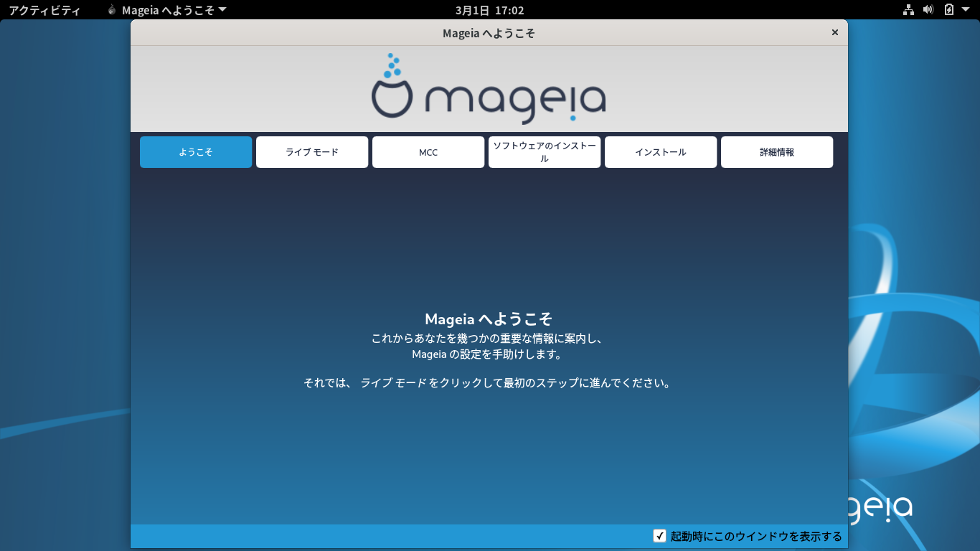Click the Mageia へようこそ window title bar
The height and width of the screenshot is (551, 980).
click(489, 33)
